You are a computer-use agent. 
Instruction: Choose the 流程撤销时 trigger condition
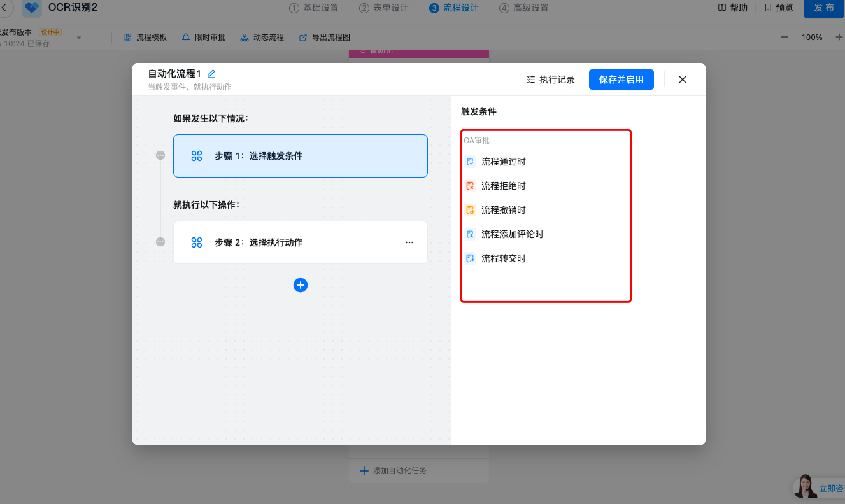503,210
